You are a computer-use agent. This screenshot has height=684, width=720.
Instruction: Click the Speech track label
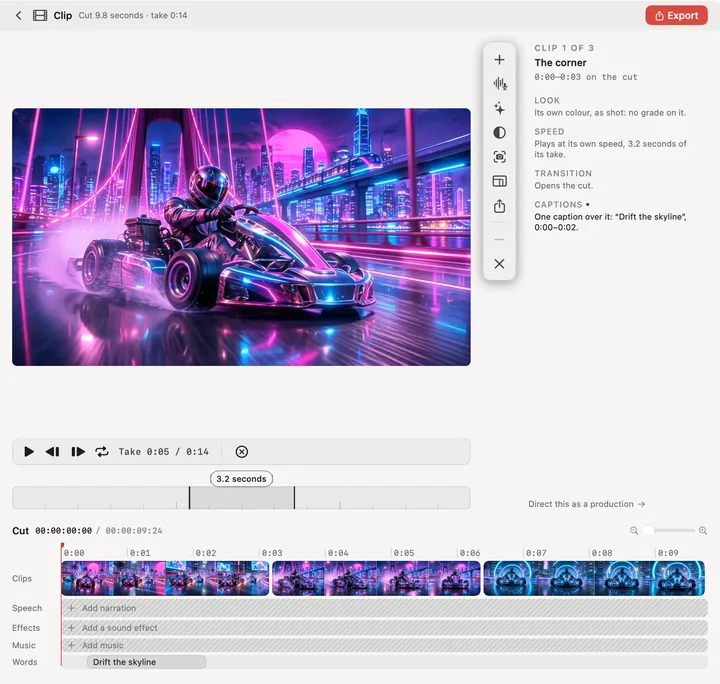click(x=27, y=608)
